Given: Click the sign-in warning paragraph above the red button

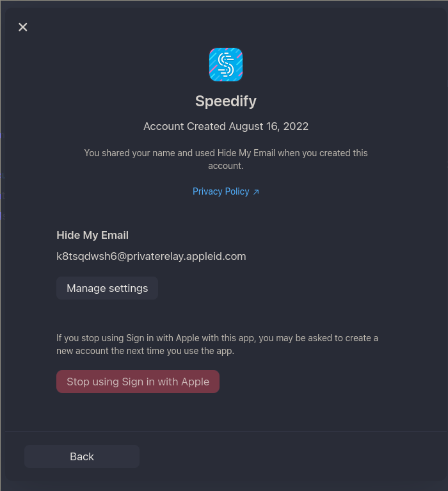Looking at the screenshot, I should point(217,344).
